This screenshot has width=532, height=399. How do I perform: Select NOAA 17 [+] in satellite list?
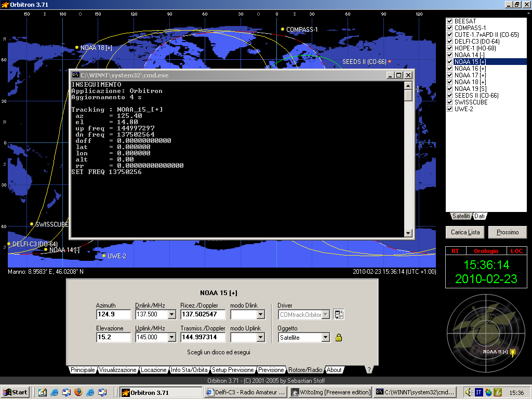pos(470,75)
